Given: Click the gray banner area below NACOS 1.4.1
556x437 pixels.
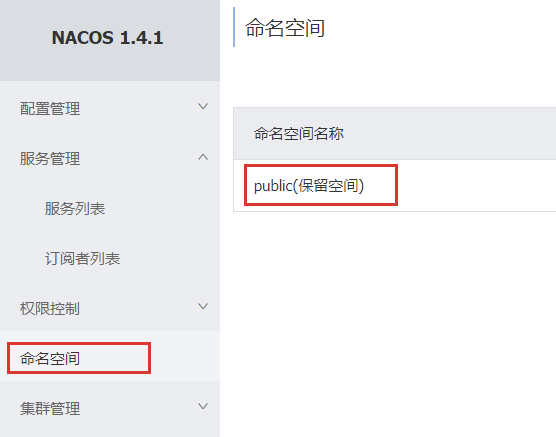Looking at the screenshot, I should [x=110, y=66].
